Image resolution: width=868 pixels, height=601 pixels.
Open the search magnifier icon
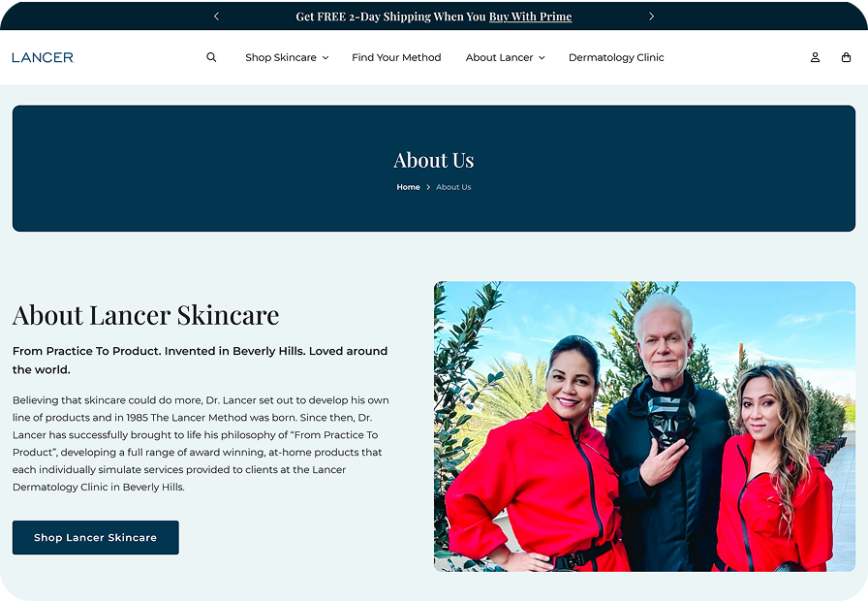tap(211, 57)
